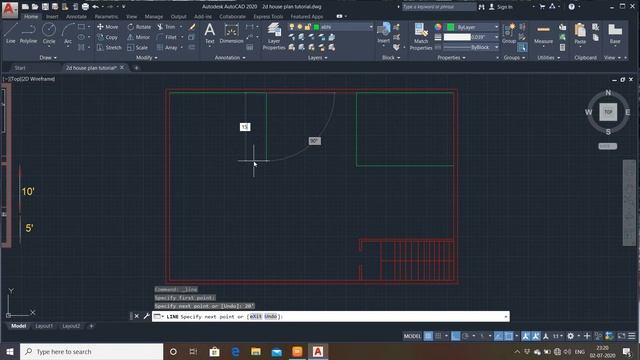Select the Dimension tool
This screenshot has width=640, height=360.
[231, 33]
